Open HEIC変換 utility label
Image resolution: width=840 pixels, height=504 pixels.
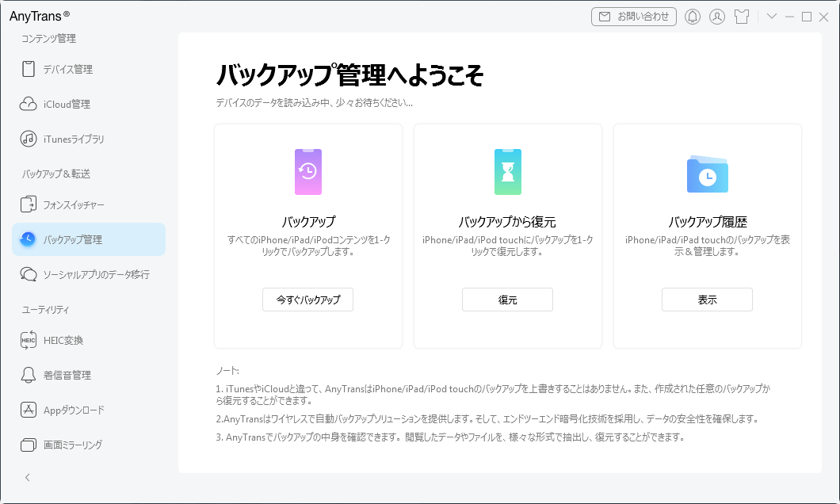click(63, 340)
